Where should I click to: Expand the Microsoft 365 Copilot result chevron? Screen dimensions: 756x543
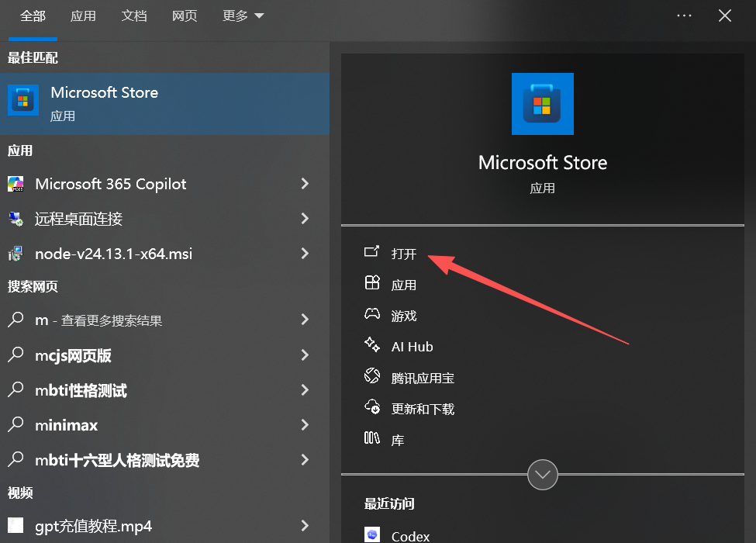[x=305, y=183]
